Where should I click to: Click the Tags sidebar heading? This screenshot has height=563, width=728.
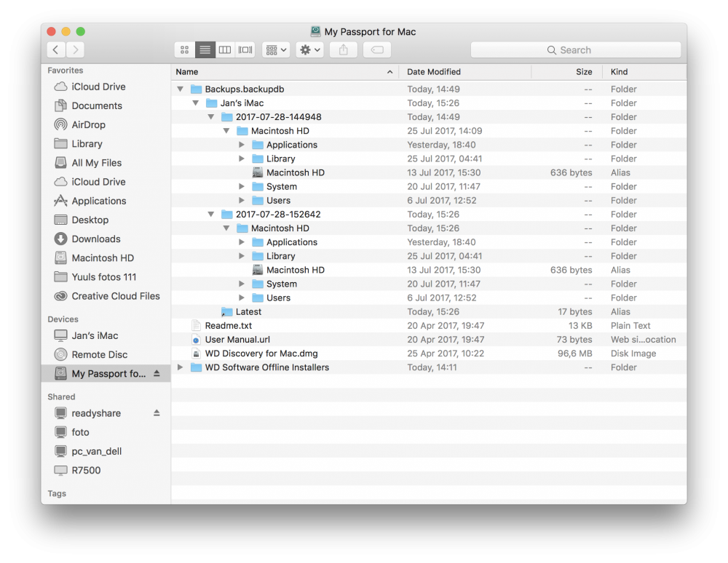tap(57, 493)
